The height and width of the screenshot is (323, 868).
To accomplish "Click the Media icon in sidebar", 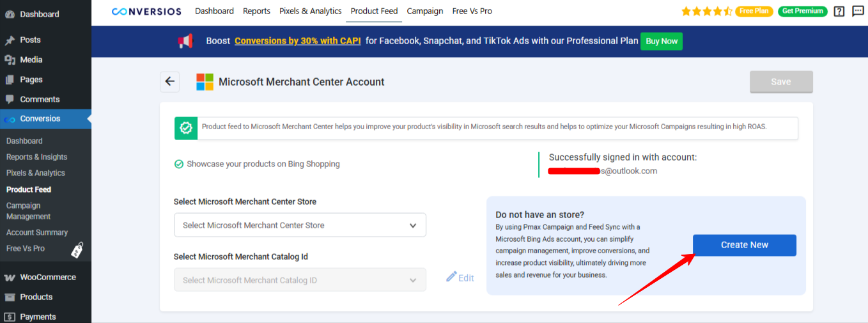I will [10, 60].
